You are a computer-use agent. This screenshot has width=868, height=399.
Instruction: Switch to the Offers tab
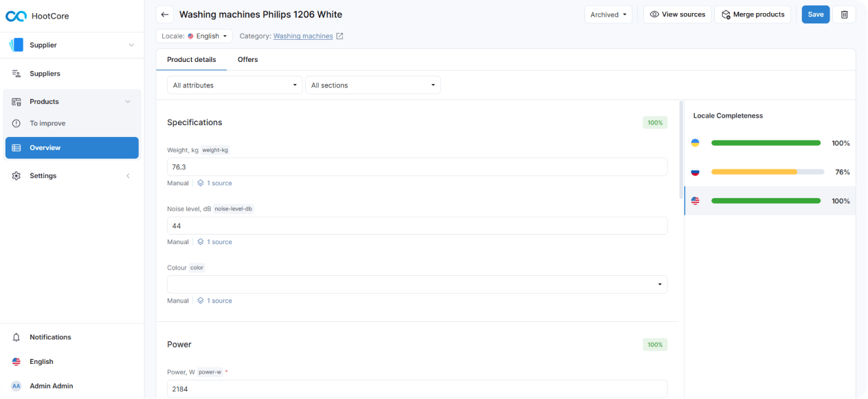[x=247, y=60]
